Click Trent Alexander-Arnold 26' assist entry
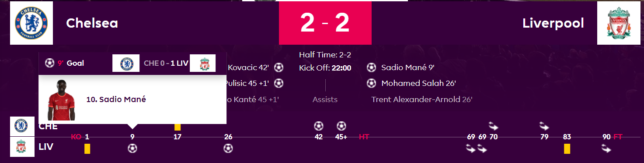This screenshot has height=163, width=644. click(x=422, y=99)
